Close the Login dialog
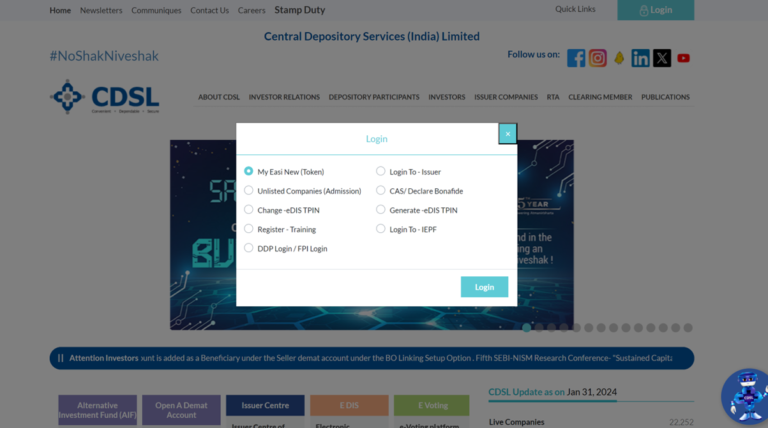768x428 pixels. [507, 134]
